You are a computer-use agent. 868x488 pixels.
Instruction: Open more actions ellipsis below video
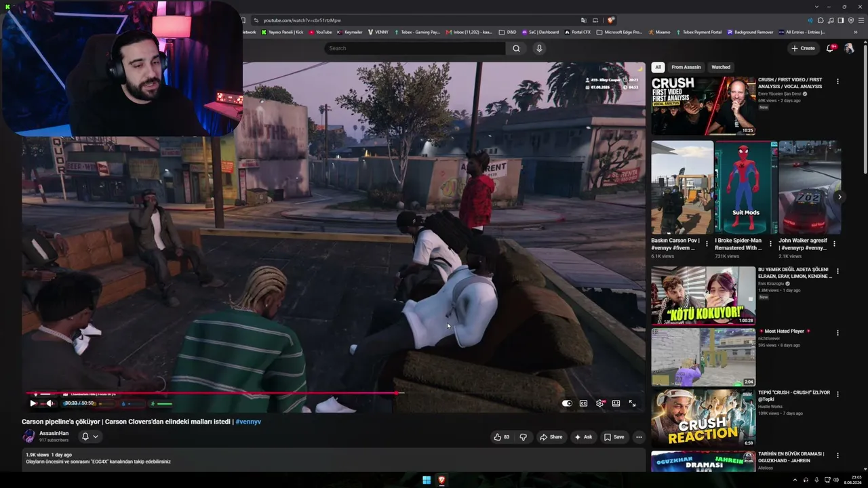coord(639,437)
